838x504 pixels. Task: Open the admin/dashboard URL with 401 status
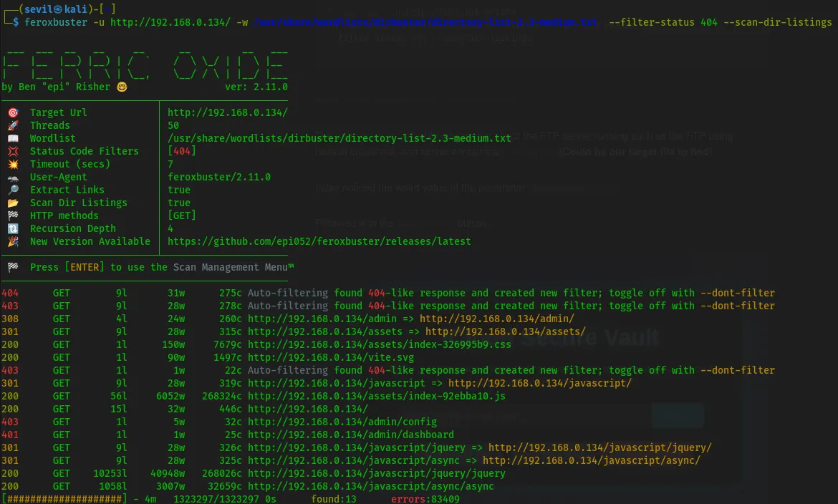350,435
